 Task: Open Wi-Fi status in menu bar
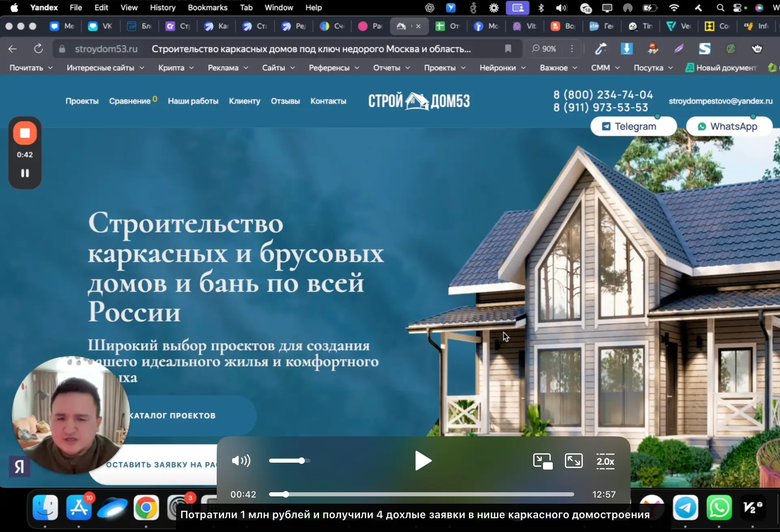(x=674, y=7)
